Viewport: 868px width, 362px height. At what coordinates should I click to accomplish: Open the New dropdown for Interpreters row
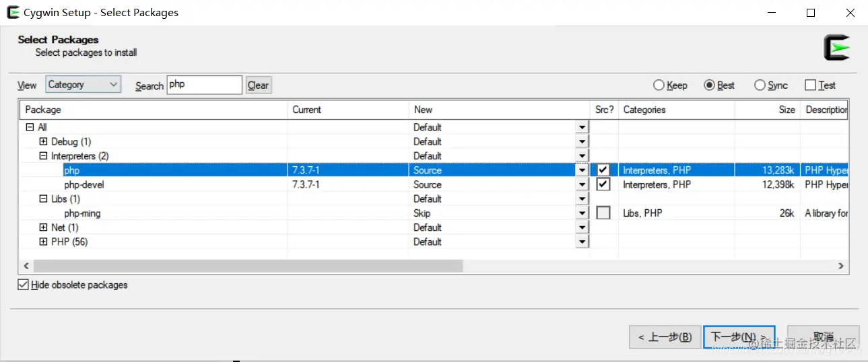point(582,156)
